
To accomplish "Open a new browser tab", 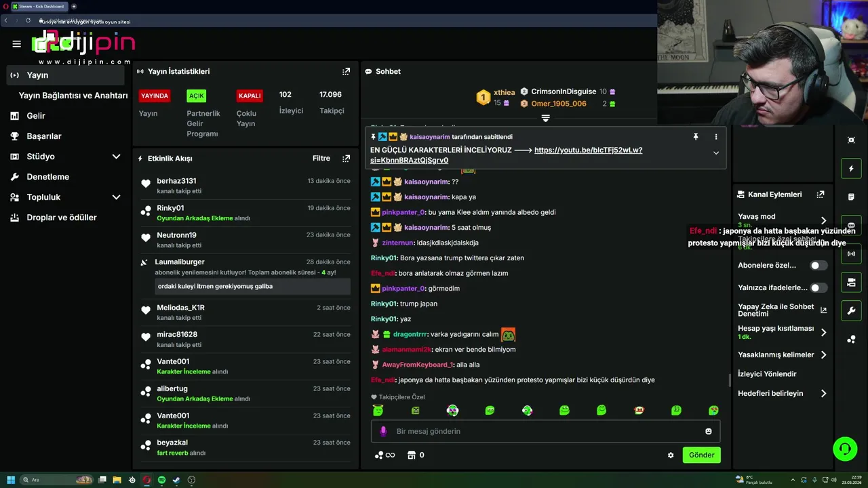I will pyautogui.click(x=73, y=6).
